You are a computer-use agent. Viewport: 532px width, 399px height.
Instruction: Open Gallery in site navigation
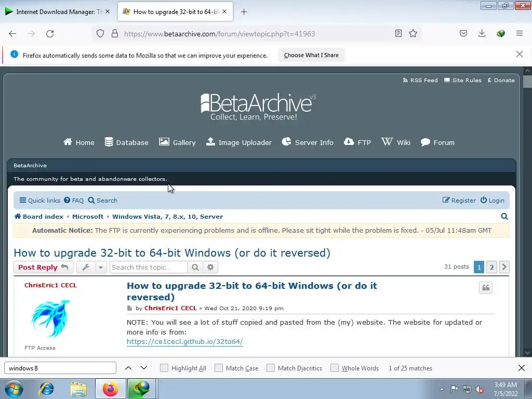point(177,142)
